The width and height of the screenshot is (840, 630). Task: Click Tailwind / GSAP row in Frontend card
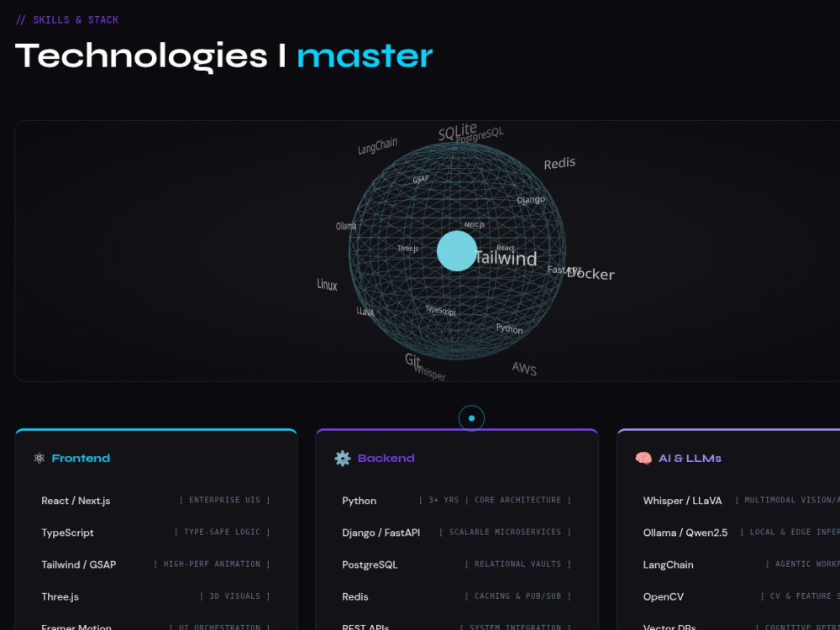click(x=156, y=564)
